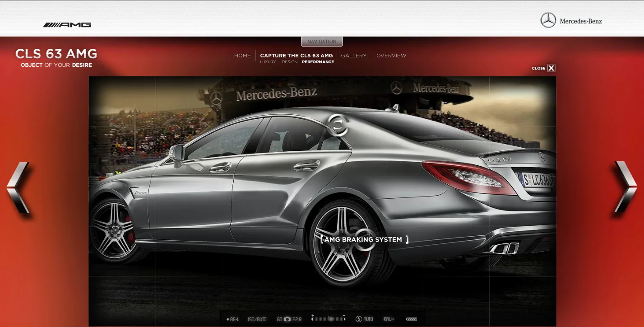Switch to the Design sub-section
This screenshot has height=327, width=644.
290,62
